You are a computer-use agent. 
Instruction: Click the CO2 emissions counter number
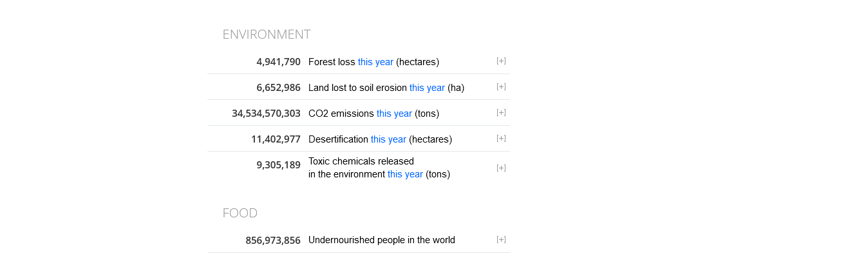[x=266, y=114]
